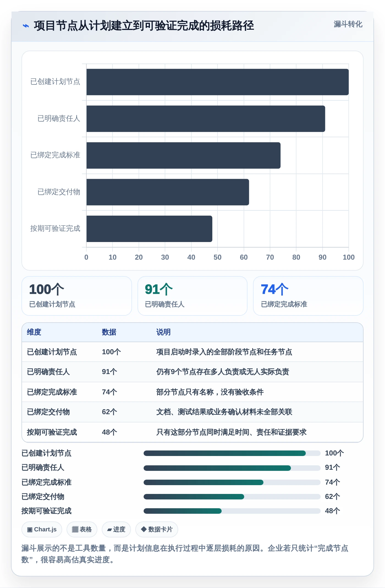This screenshot has height=588, width=385.
Task: Click description 仍有9个节点存在多人负责或无人实际负责
Action: click(223, 372)
